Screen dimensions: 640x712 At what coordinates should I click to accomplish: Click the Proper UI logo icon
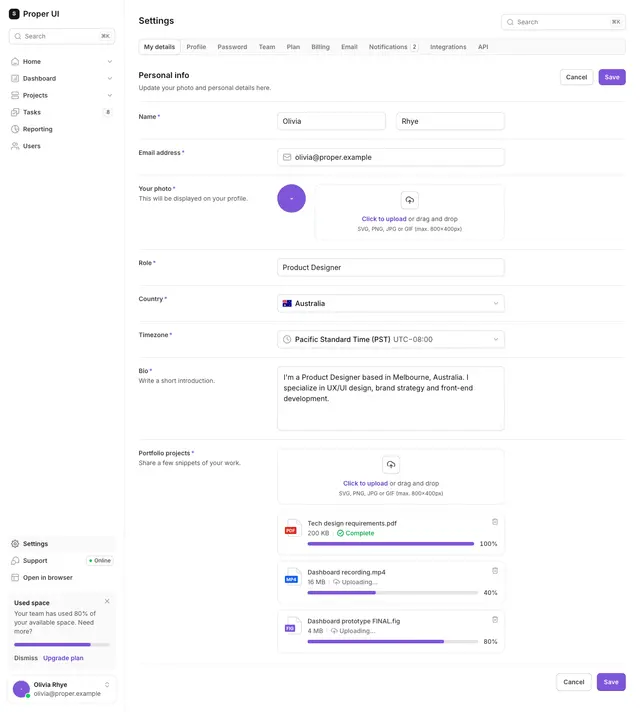tap(14, 14)
